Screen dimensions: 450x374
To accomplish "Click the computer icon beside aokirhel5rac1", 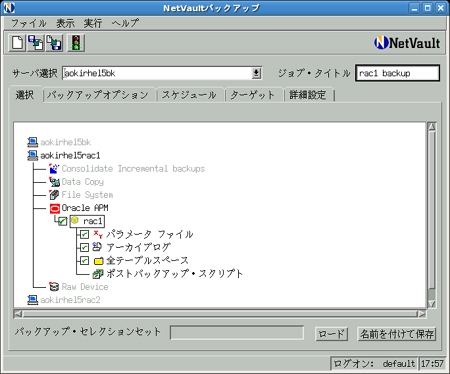I will point(32,155).
